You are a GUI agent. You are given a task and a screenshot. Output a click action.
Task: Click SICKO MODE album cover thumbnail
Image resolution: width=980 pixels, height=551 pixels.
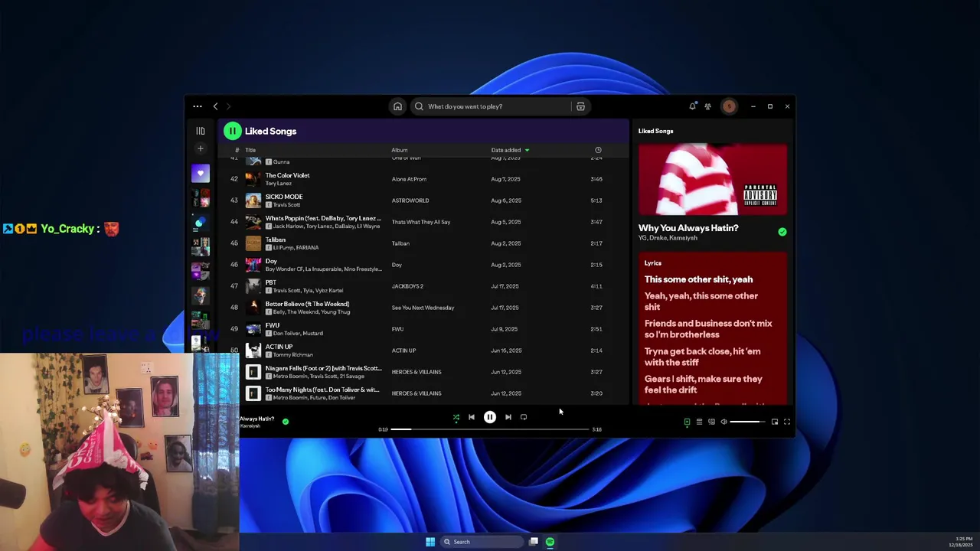(253, 201)
